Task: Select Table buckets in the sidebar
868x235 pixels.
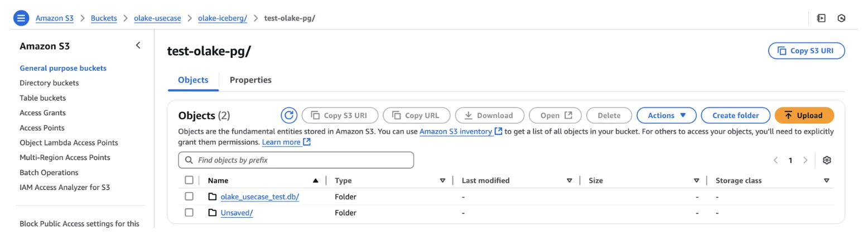Action: tap(42, 98)
